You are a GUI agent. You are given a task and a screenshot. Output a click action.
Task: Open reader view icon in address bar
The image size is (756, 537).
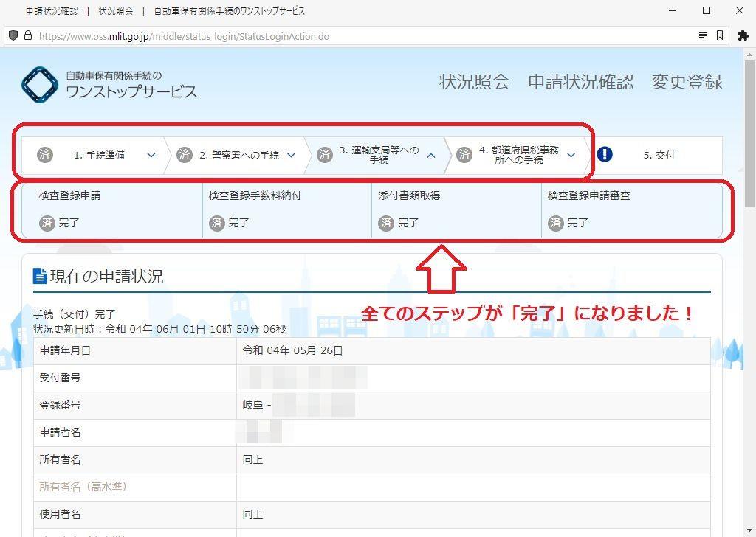[x=703, y=35]
